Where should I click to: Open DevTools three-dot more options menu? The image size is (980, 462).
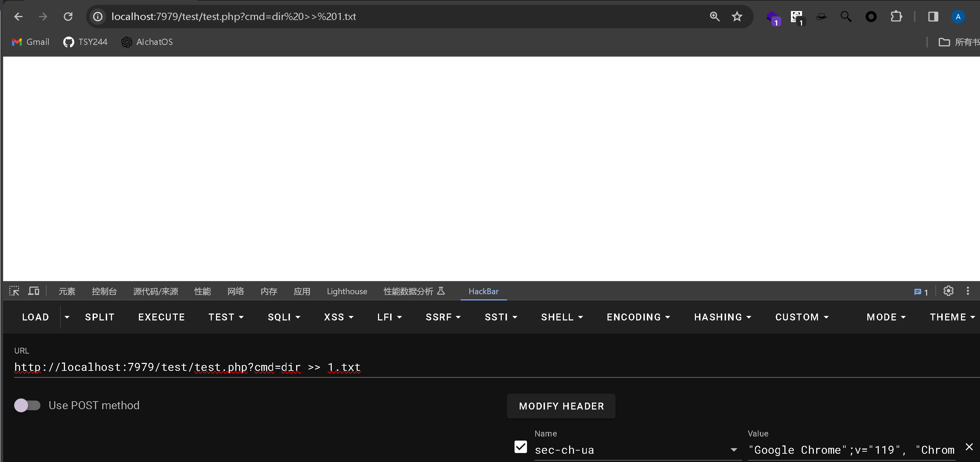(x=968, y=291)
